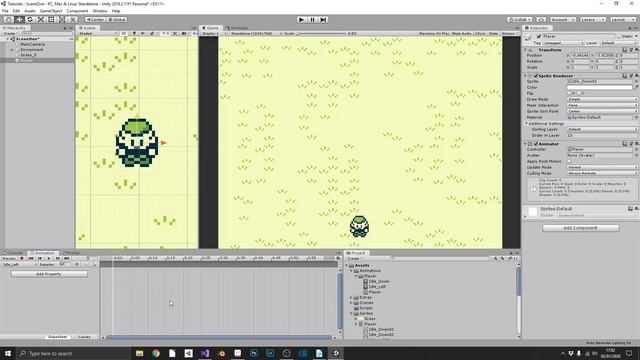Adjust the Game view Scale slider
This screenshot has width=640, height=360.
322,33
